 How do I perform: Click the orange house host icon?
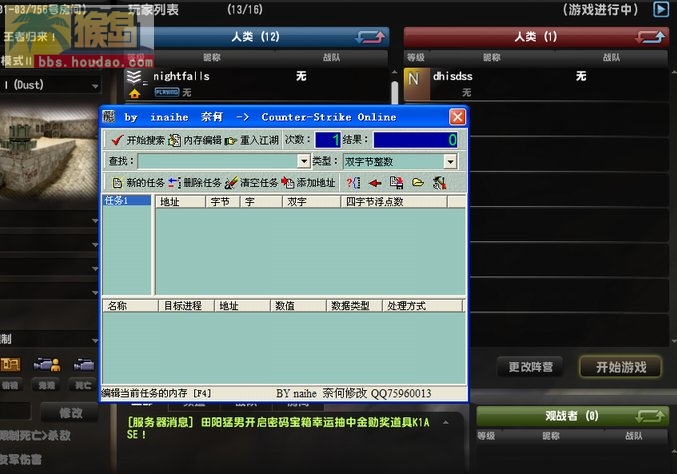click(135, 93)
